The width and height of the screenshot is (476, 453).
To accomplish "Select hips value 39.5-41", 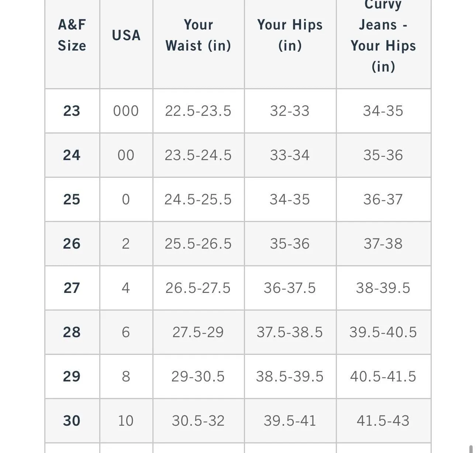I will [x=290, y=421].
